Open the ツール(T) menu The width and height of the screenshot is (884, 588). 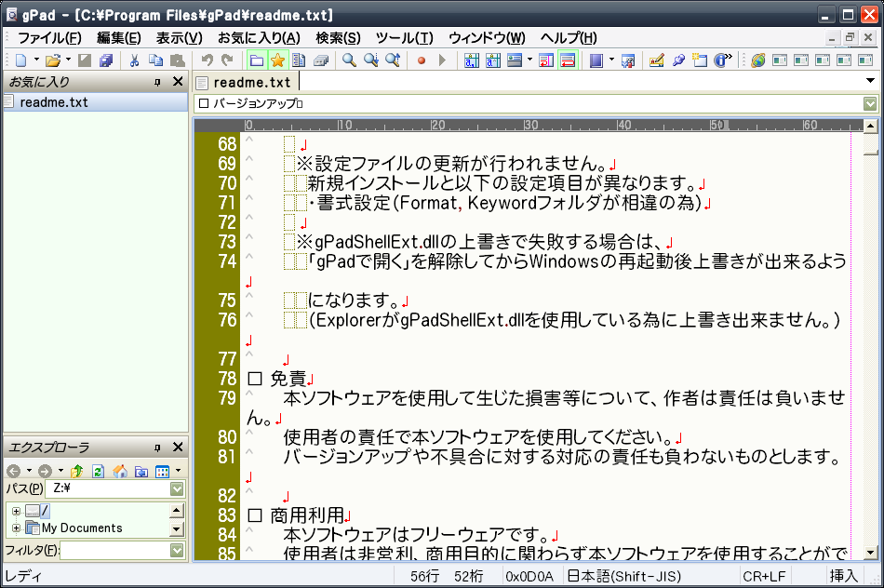point(404,38)
